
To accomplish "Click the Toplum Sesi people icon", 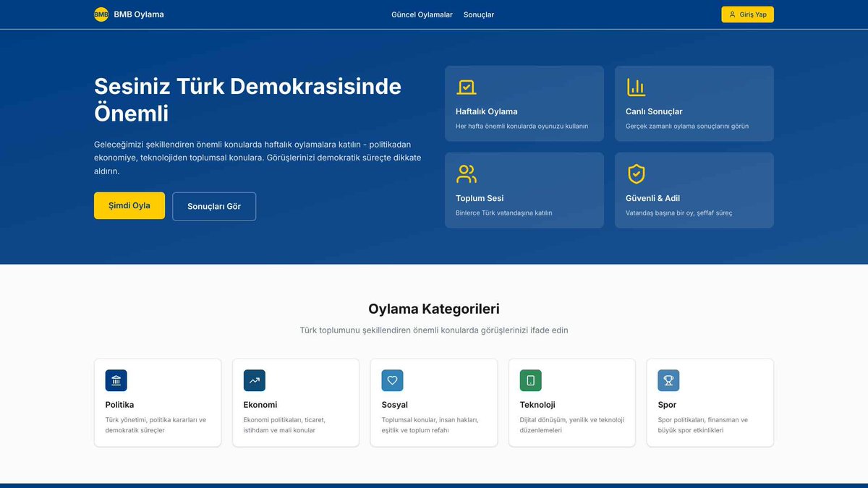I will pyautogui.click(x=467, y=174).
